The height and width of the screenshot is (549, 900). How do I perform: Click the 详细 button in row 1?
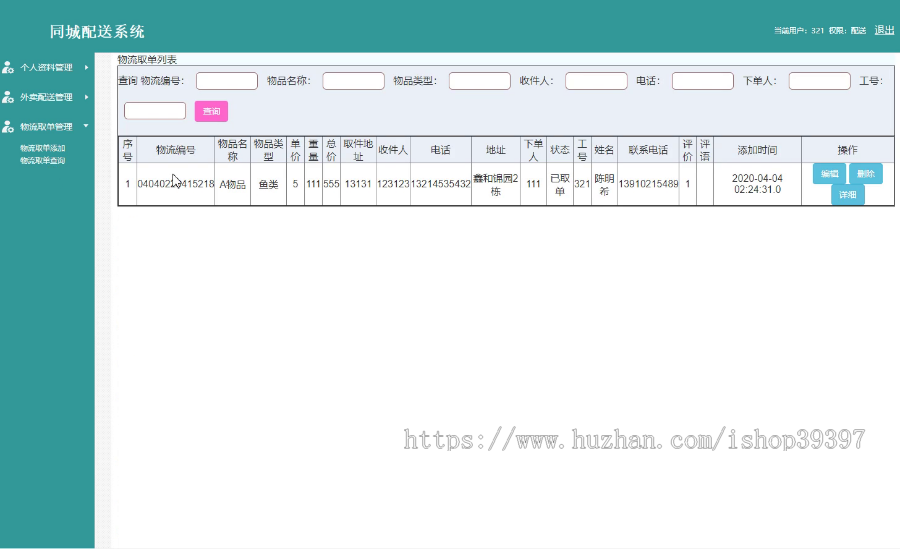848,195
